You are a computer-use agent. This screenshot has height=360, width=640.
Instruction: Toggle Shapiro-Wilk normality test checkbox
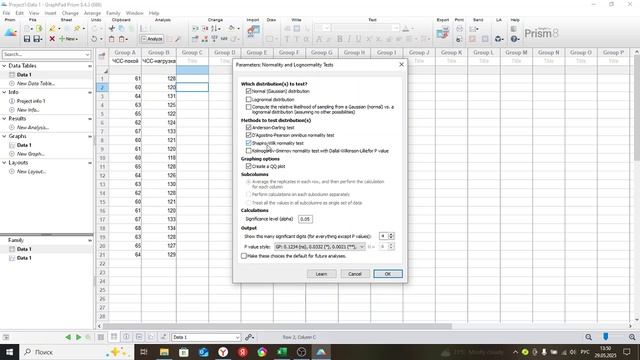(249, 143)
